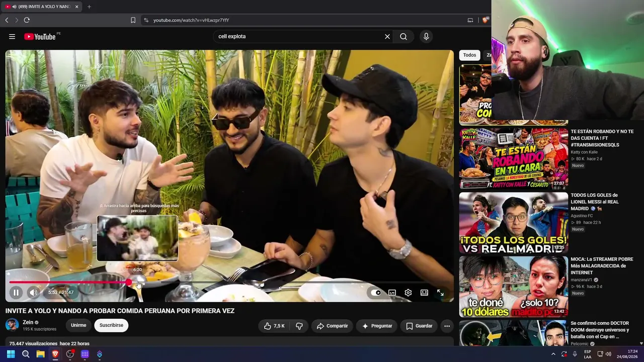Switch the ESP LAA keyboard language
The width and height of the screenshot is (644, 362).
pyautogui.click(x=588, y=354)
